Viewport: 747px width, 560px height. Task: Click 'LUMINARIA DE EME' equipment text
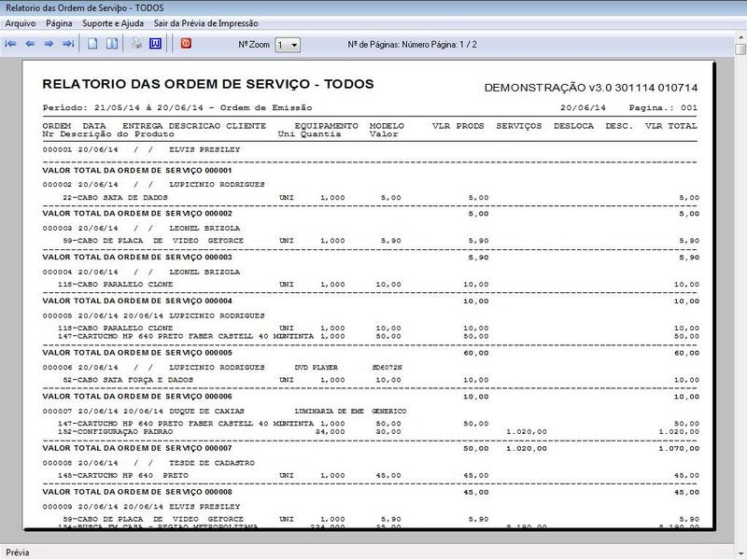(330, 411)
